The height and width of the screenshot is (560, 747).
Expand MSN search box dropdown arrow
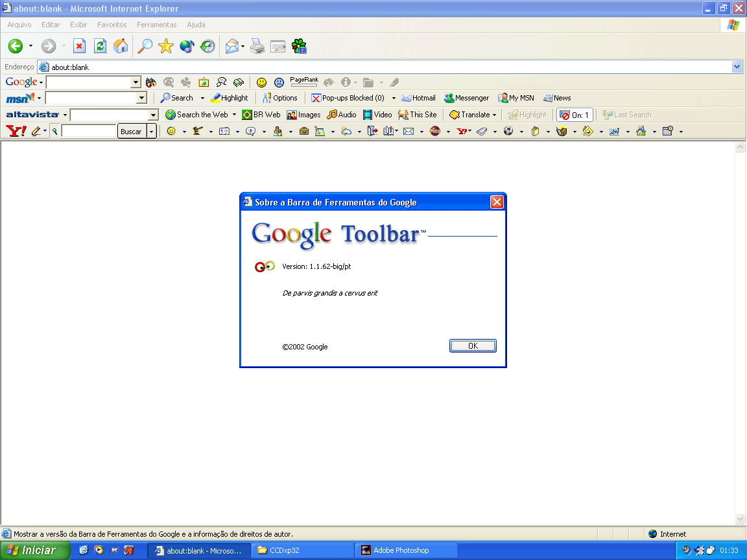[x=141, y=98]
